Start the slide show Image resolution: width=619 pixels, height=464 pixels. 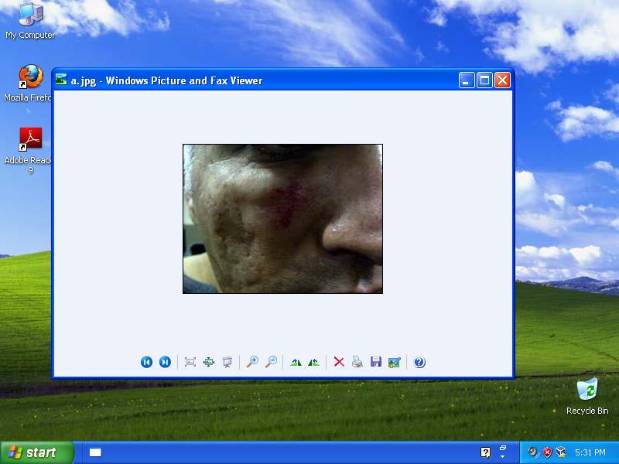coord(227,362)
